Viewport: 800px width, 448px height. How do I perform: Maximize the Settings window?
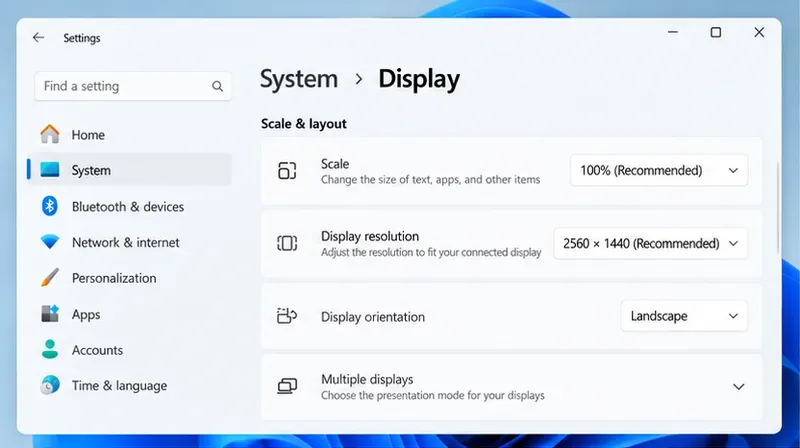pos(716,32)
